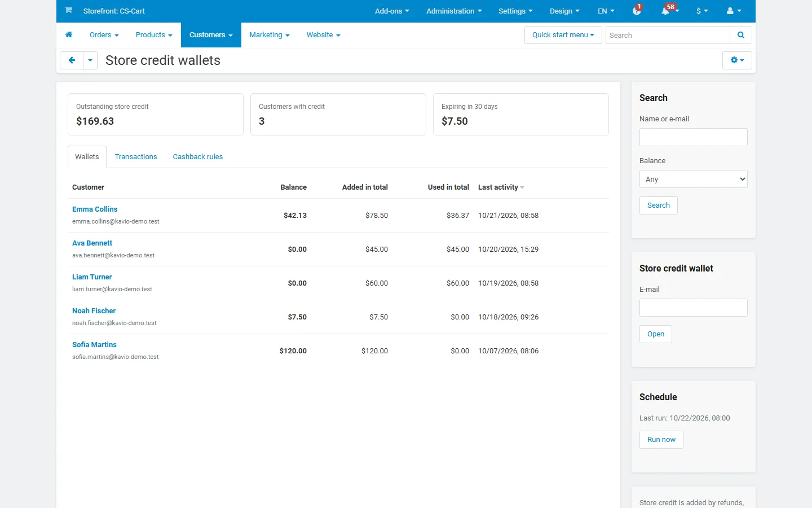Open the home dashboard icon
This screenshot has width=812, height=508.
point(69,35)
